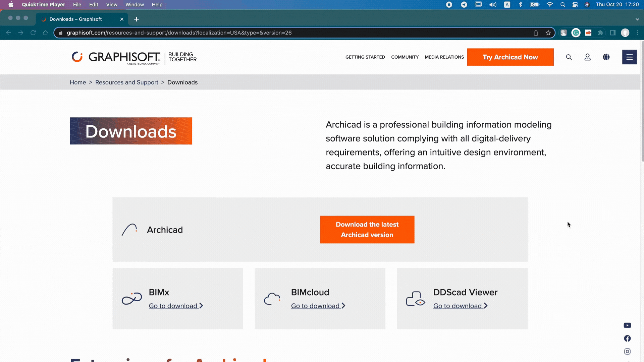Open the site search magnifier icon
The width and height of the screenshot is (644, 362).
pyautogui.click(x=569, y=57)
